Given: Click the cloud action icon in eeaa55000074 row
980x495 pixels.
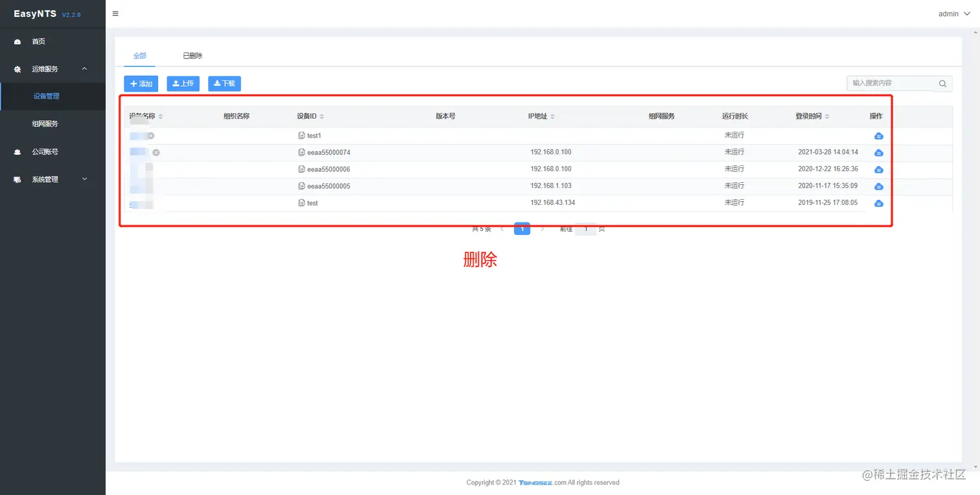Looking at the screenshot, I should click(x=879, y=152).
